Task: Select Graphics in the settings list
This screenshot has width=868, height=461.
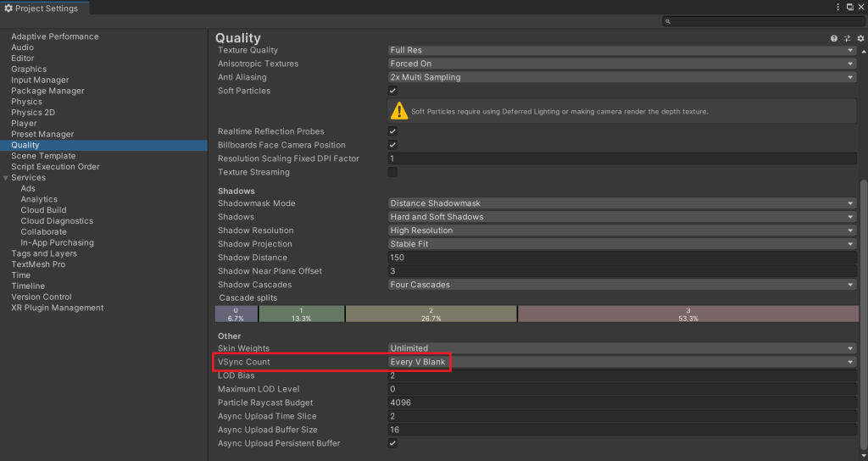Action: click(x=29, y=69)
